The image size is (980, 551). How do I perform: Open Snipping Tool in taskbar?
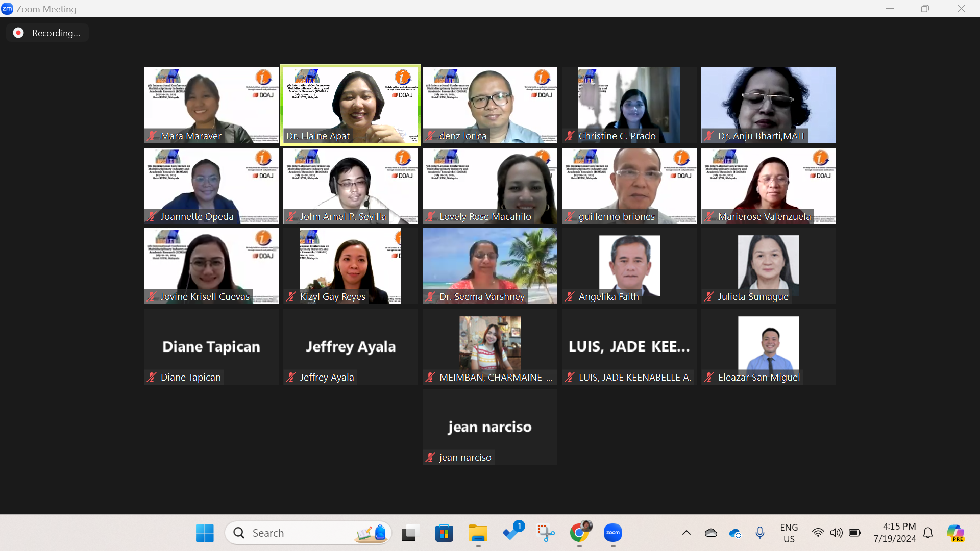546,533
